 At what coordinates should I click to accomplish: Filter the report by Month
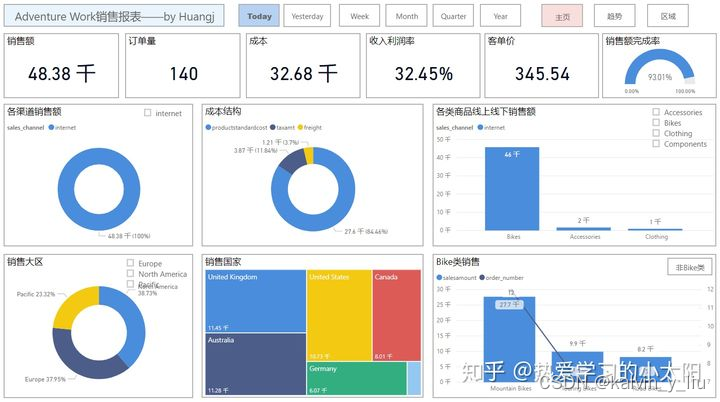pos(406,16)
